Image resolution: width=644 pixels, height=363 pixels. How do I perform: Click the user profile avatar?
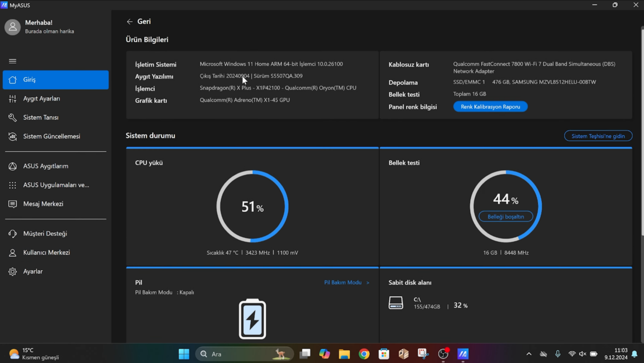(x=12, y=27)
